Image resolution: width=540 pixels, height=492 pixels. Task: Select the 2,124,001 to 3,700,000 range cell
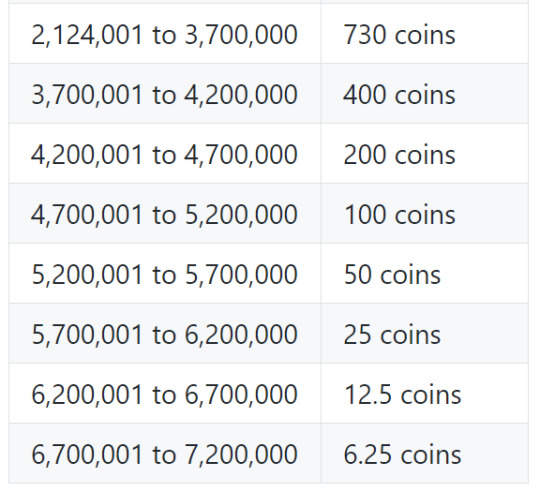pos(165,34)
